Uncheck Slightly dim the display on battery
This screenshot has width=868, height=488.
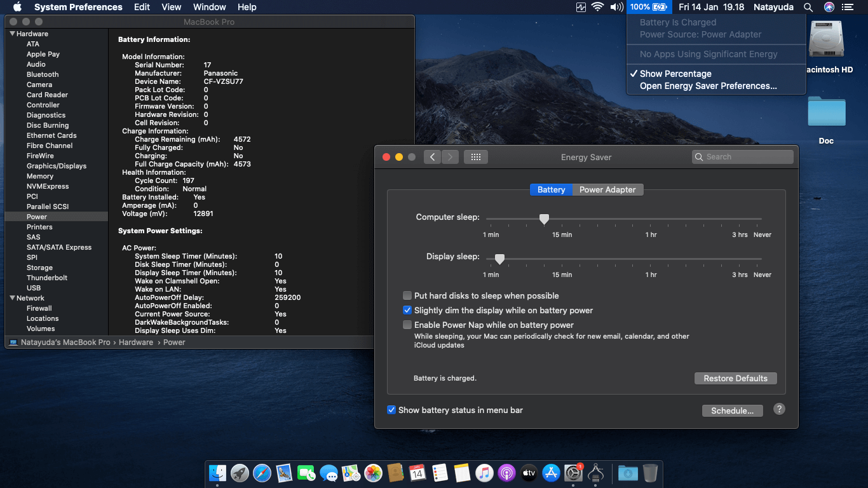coord(407,310)
